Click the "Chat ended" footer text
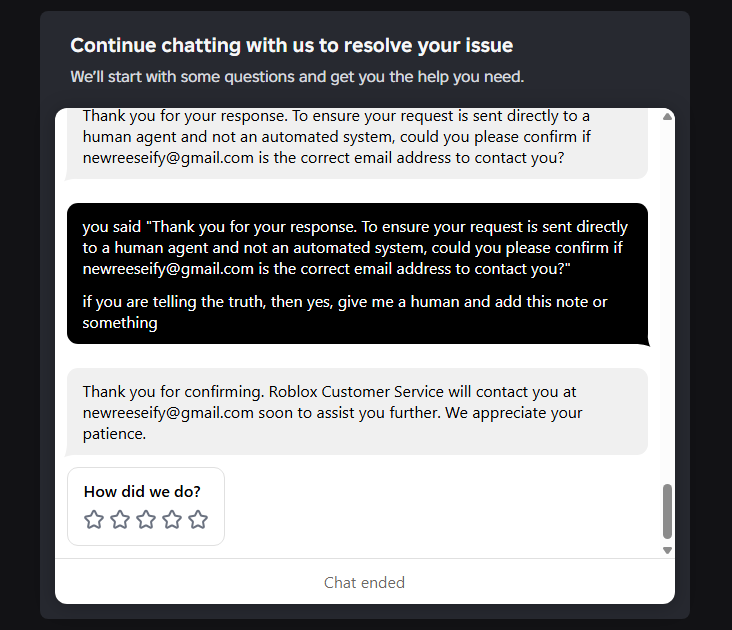Screen dimensions: 732x630 tap(364, 582)
